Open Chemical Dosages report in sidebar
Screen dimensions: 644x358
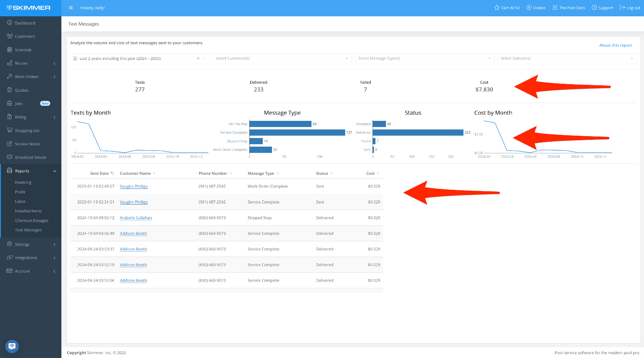32,220
